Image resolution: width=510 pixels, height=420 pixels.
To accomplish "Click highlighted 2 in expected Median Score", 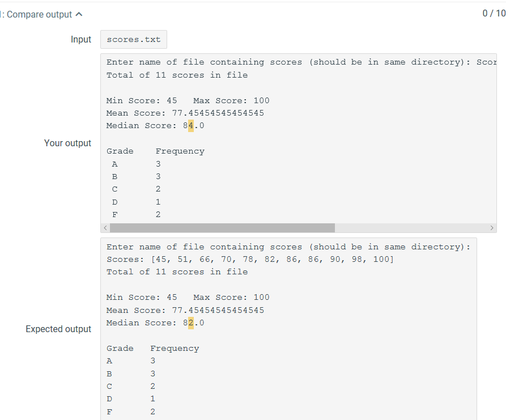I will [191, 323].
